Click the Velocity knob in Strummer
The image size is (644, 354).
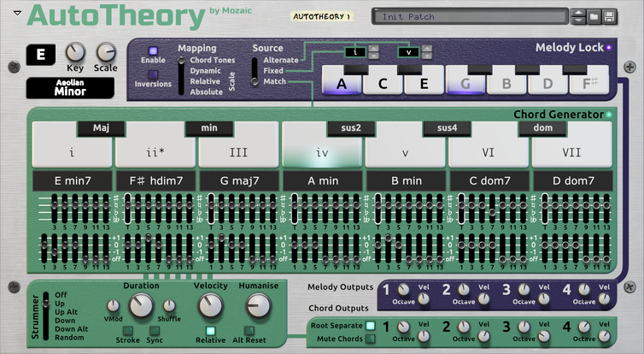click(210, 306)
